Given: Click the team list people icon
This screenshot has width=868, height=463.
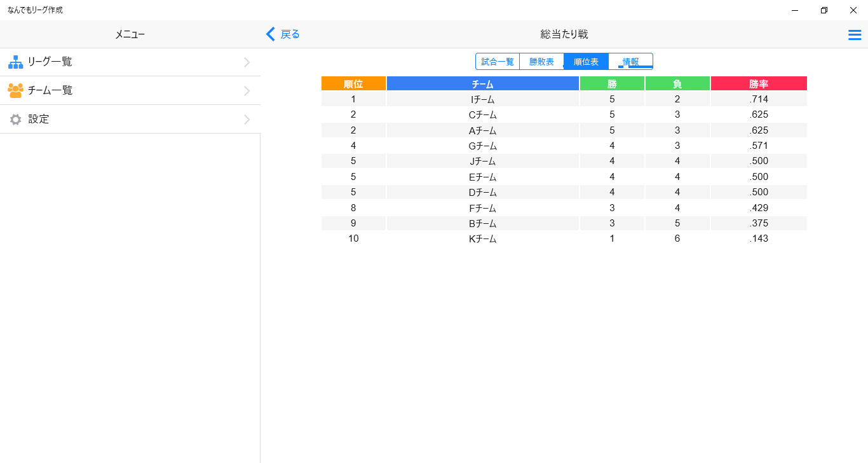Looking at the screenshot, I should coord(15,90).
